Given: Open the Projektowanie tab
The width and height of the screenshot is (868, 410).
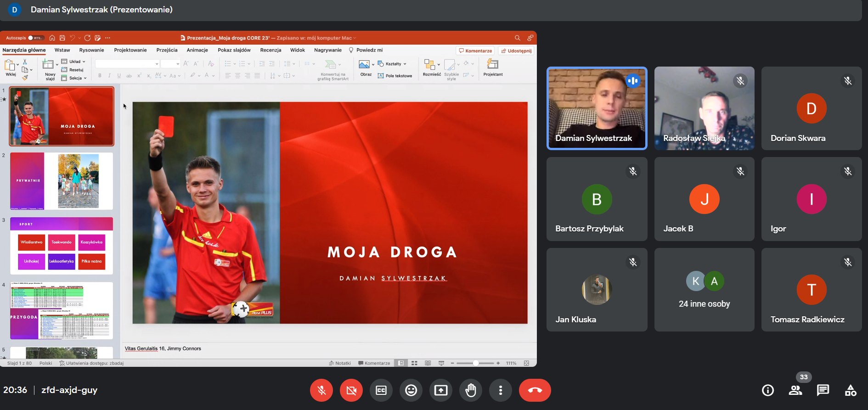Looking at the screenshot, I should [130, 50].
